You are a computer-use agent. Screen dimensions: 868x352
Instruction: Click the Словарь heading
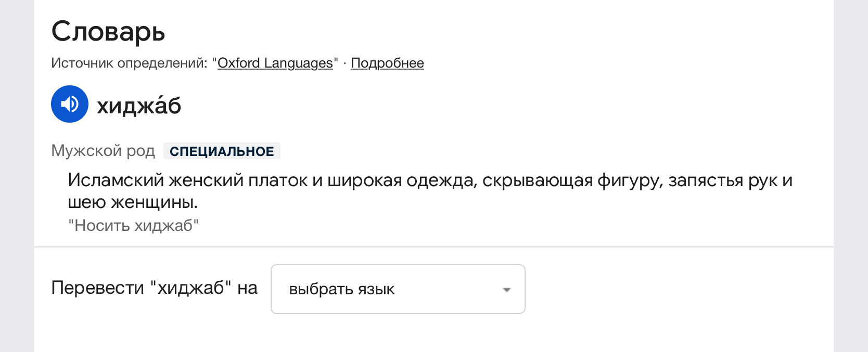tap(108, 32)
